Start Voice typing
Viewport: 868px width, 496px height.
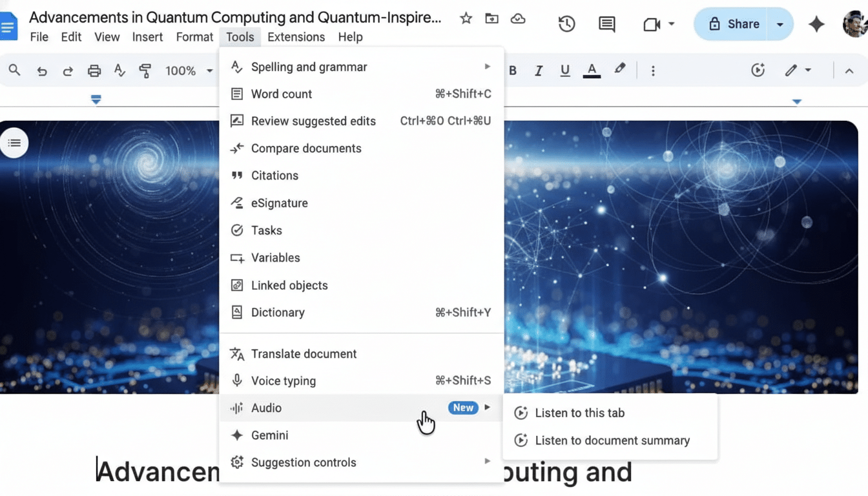(283, 380)
